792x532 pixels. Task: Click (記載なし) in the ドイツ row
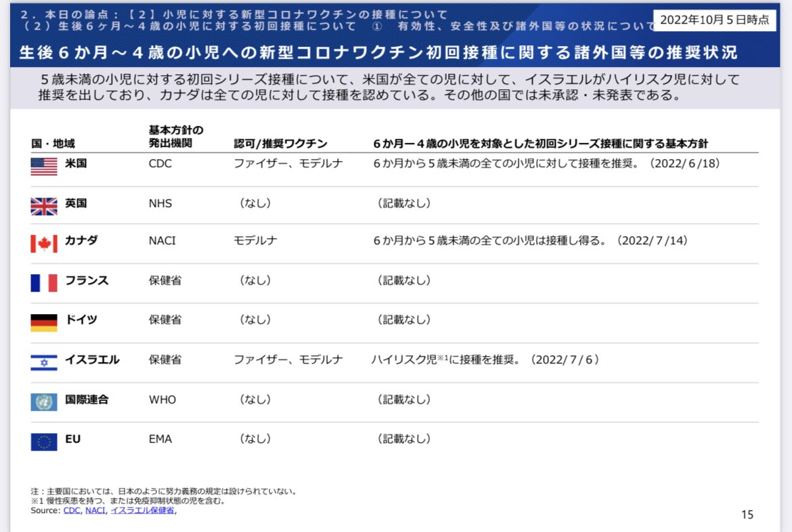pos(403,319)
